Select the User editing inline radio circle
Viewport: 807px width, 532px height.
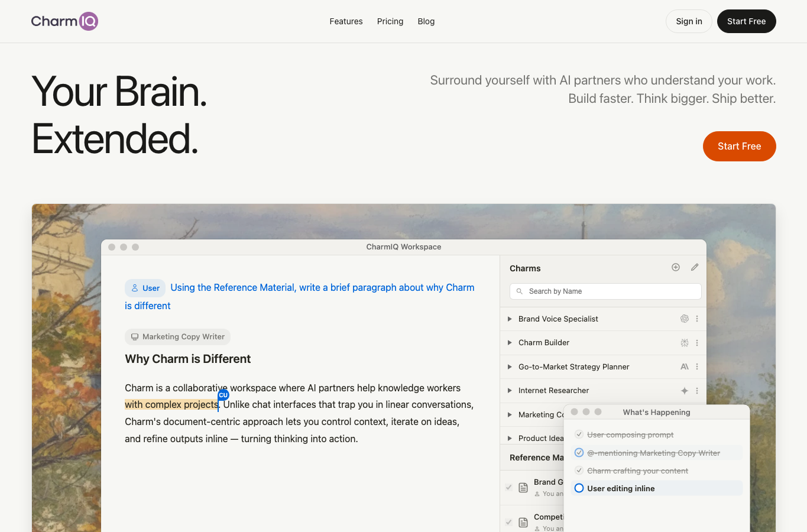point(579,488)
